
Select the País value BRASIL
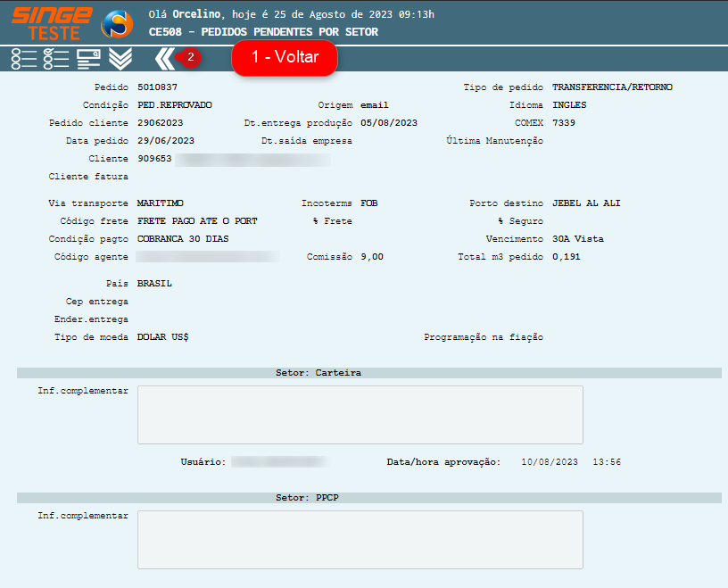pyautogui.click(x=154, y=284)
